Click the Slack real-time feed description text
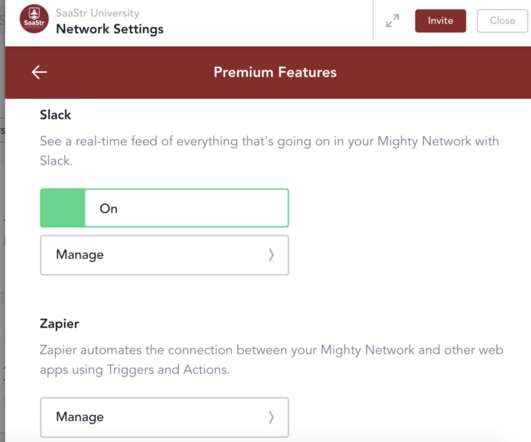 (270, 151)
